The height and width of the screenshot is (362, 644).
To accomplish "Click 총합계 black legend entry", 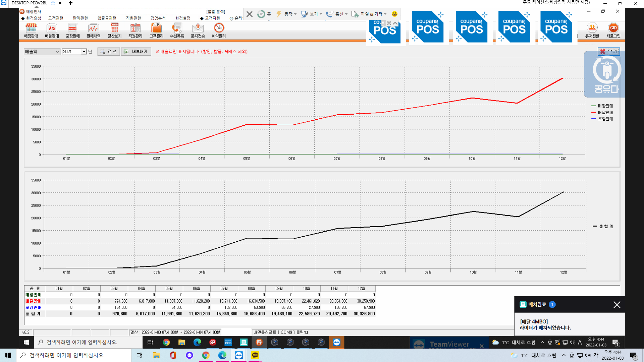I will tap(603, 226).
